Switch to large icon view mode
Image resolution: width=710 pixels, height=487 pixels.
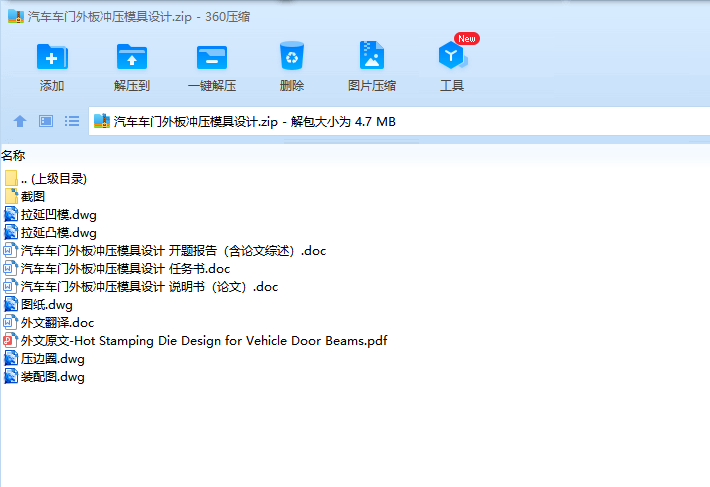tap(46, 121)
